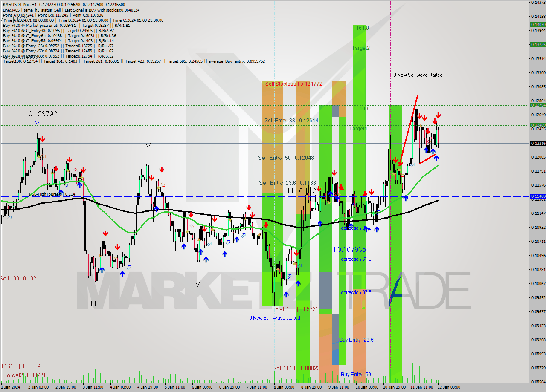
Task: Select the 'correction 38.2' label
Action: point(356,228)
